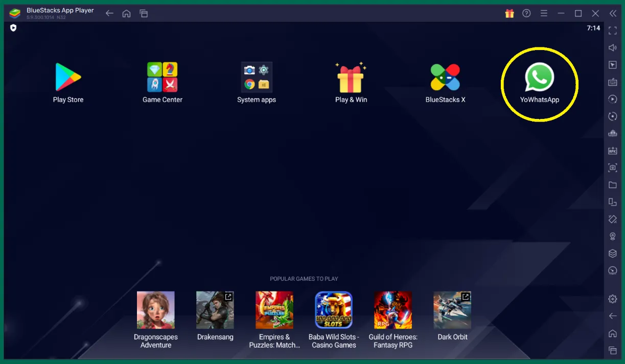625x364 pixels.
Task: Click the recent apps icon in sidebar
Action: 613,350
